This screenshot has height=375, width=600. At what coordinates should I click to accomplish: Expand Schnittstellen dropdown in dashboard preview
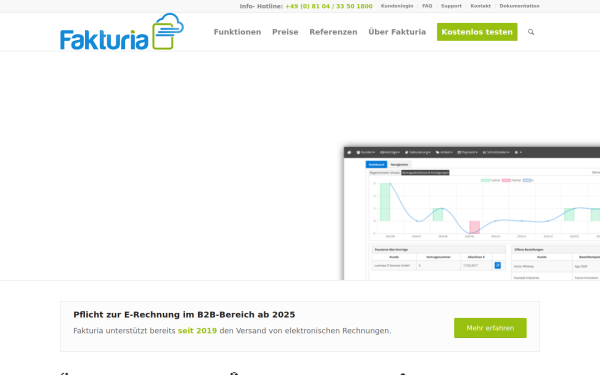click(496, 152)
